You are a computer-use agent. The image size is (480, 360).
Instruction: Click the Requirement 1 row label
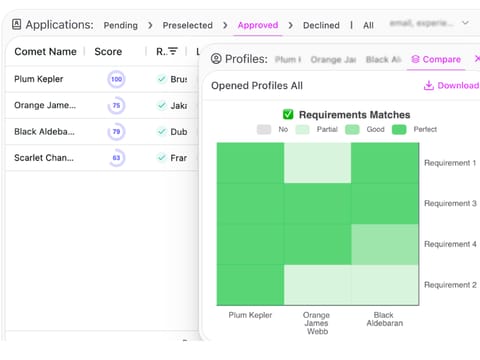(x=450, y=163)
